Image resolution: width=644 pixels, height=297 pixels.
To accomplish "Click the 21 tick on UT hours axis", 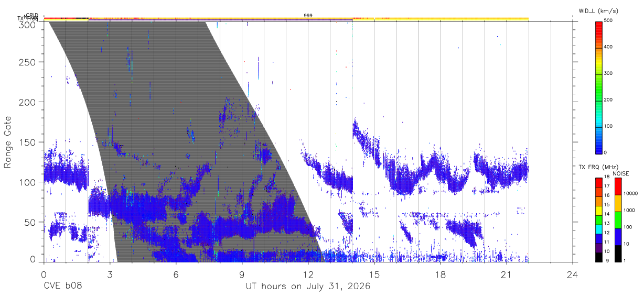I will click(x=507, y=274).
